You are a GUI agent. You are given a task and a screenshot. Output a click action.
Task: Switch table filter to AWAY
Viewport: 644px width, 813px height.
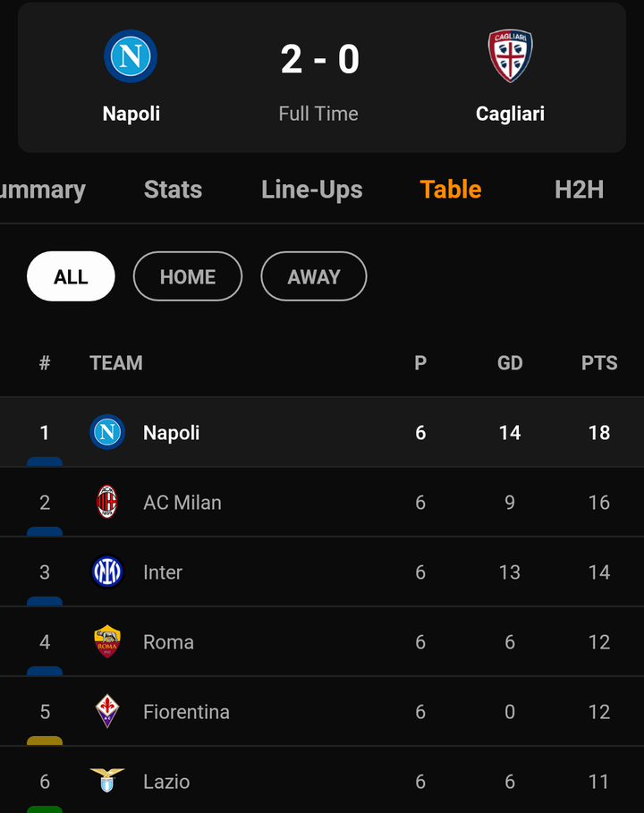[x=314, y=276]
